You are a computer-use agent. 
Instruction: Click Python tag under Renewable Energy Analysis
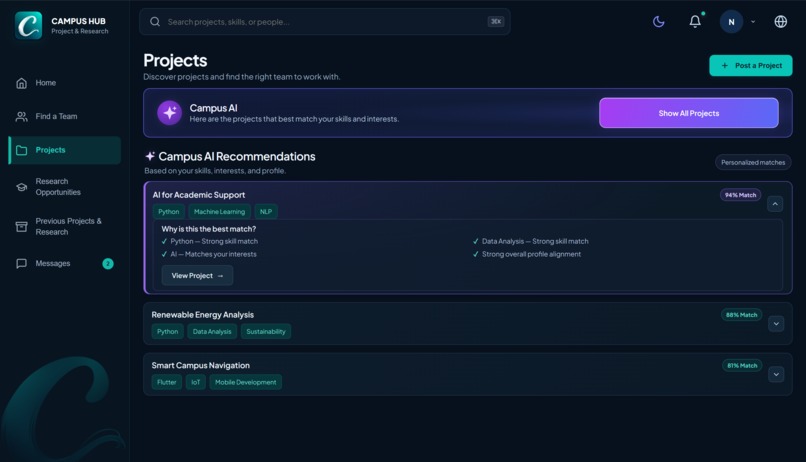[x=168, y=331]
